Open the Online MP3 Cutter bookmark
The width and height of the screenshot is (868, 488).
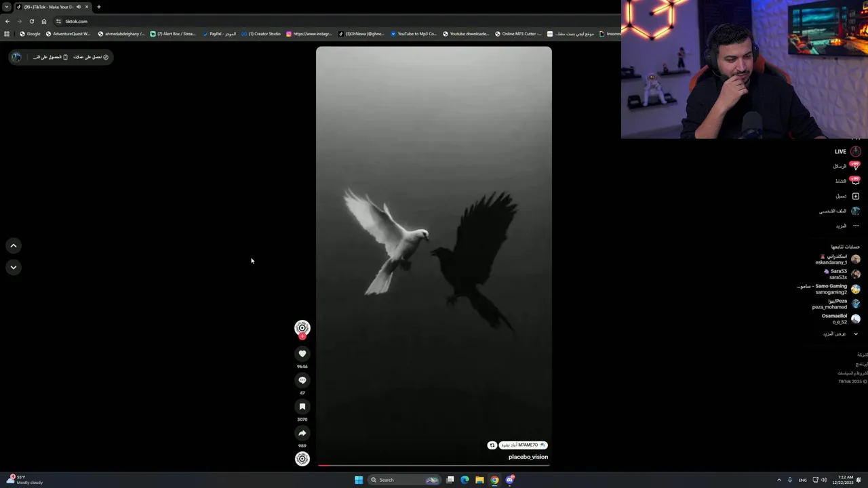coord(518,34)
